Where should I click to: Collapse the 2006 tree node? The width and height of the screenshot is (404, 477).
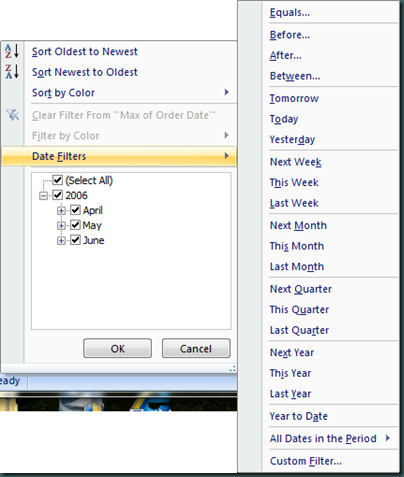[x=43, y=195]
